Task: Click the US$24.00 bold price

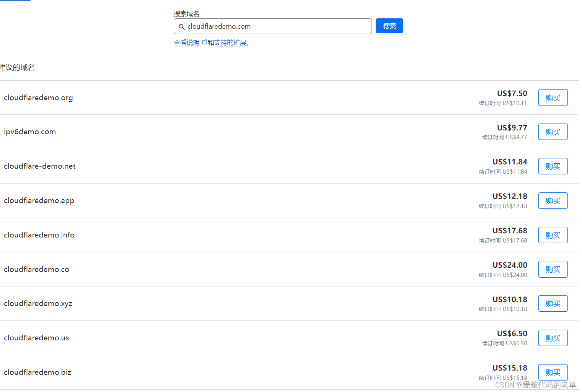Action: pyautogui.click(x=510, y=265)
